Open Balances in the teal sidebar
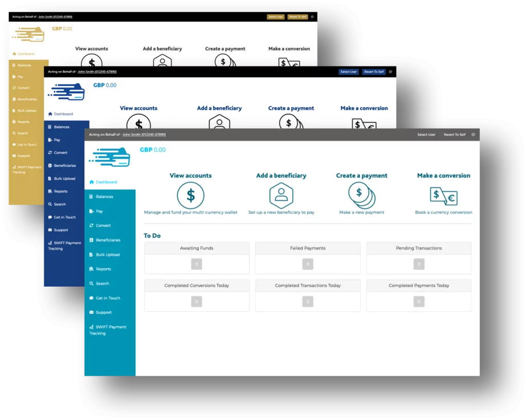Viewport: 527px width, 420px height. click(x=104, y=197)
